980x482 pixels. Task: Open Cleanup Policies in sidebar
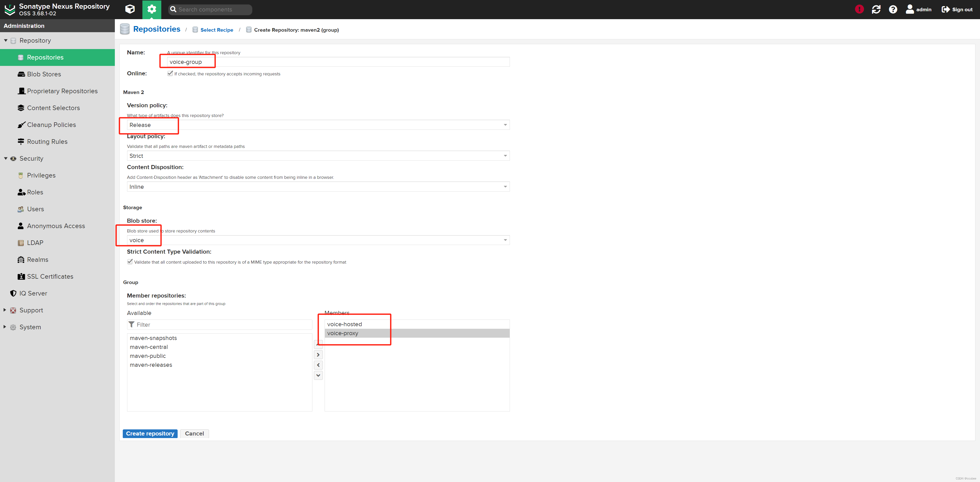click(51, 125)
